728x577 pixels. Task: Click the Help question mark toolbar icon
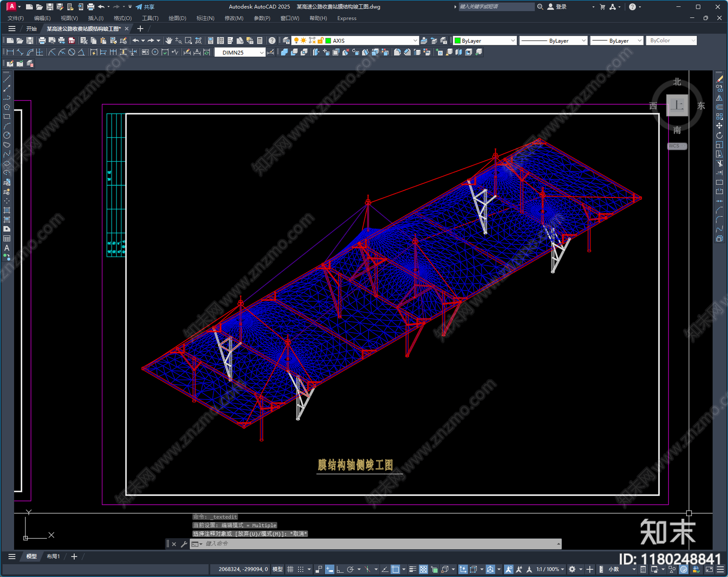[272, 40]
